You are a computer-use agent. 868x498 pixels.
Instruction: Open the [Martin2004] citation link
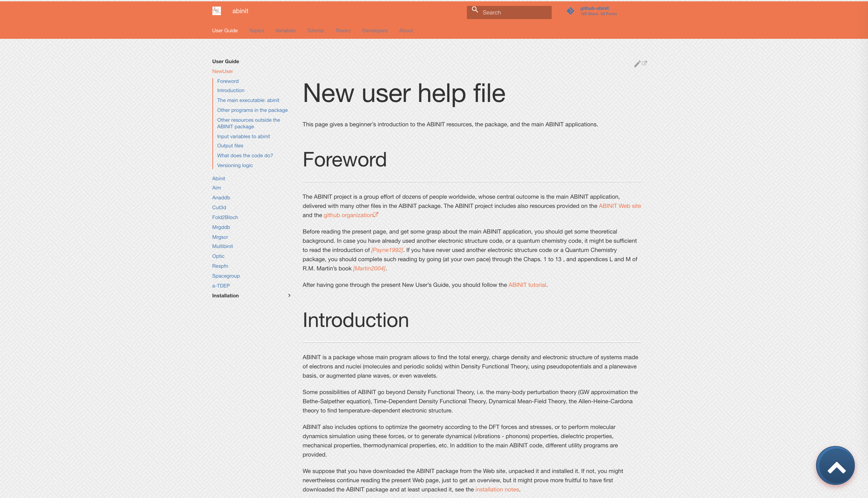pos(369,268)
